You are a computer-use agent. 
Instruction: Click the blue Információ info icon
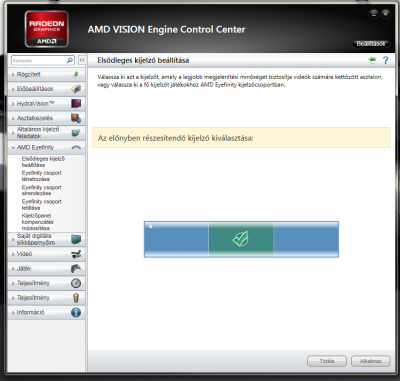coord(76,312)
